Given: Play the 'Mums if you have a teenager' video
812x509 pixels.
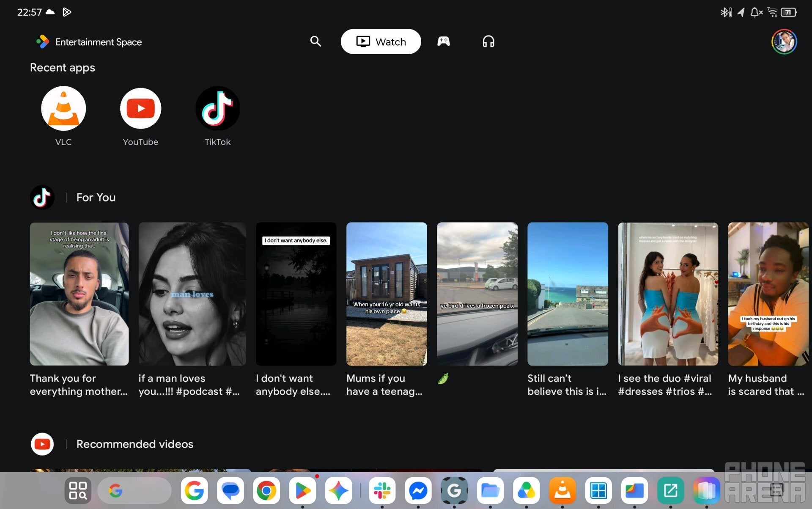Looking at the screenshot, I should pyautogui.click(x=387, y=294).
